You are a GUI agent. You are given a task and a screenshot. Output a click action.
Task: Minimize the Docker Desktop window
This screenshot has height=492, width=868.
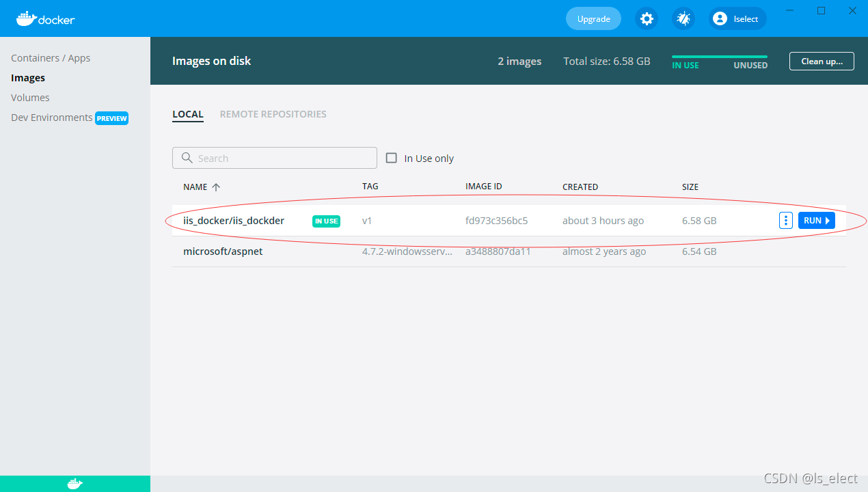click(x=791, y=10)
